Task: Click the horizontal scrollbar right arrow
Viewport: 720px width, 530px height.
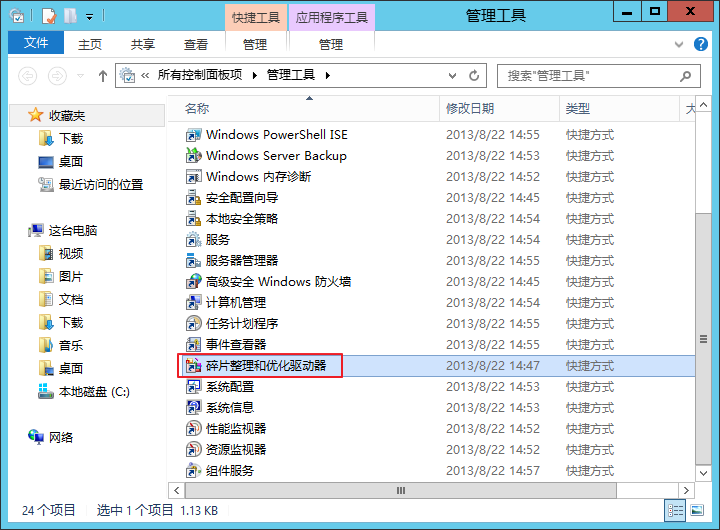Action: pyautogui.click(x=686, y=491)
